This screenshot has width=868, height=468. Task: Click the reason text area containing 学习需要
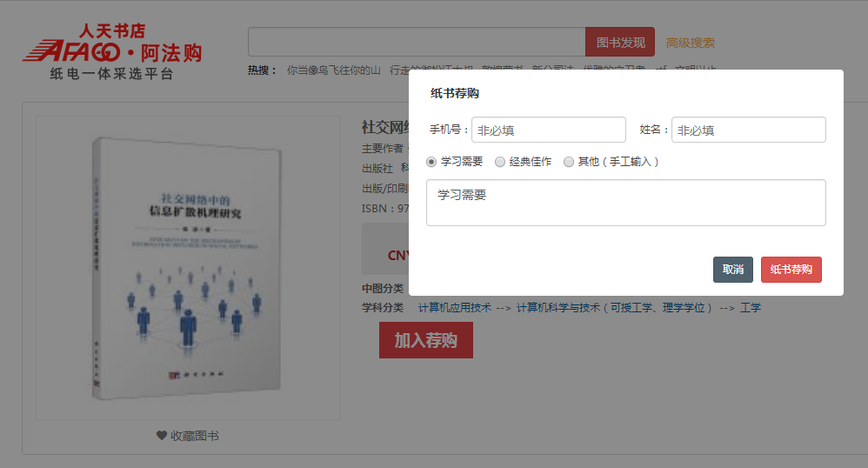(625, 203)
